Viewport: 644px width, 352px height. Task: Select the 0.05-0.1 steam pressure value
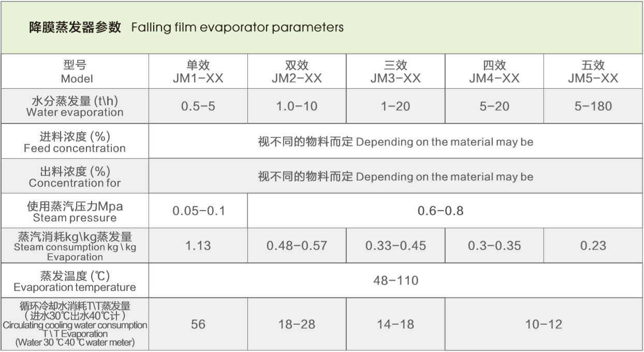pos(199,212)
